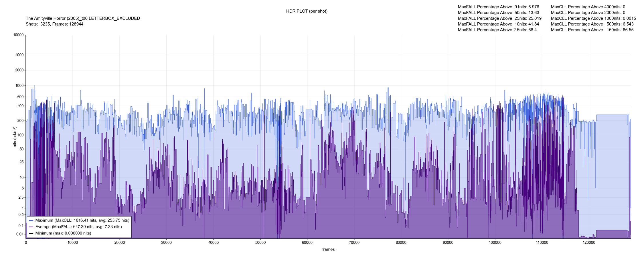Select the film title text 'The Amityville Horror (2005)_t00 LETTERBOX_EXCLUDED'

tap(83, 18)
